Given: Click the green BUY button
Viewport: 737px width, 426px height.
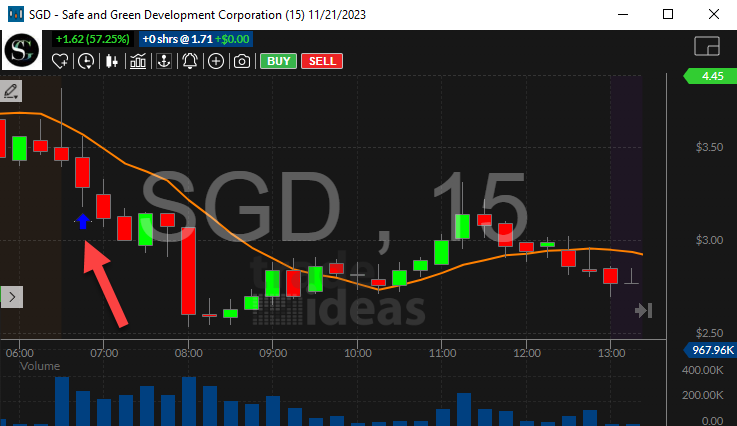Looking at the screenshot, I should (x=278, y=61).
